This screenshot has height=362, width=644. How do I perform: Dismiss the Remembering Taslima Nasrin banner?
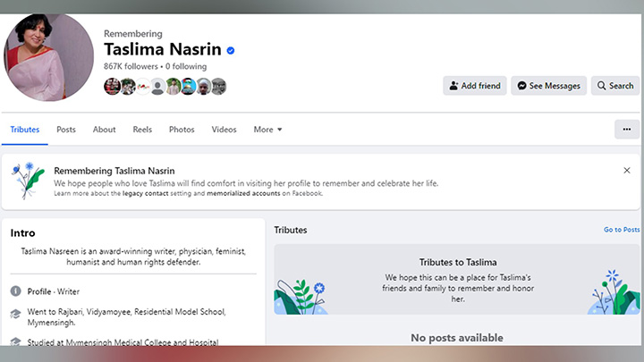coord(627,170)
